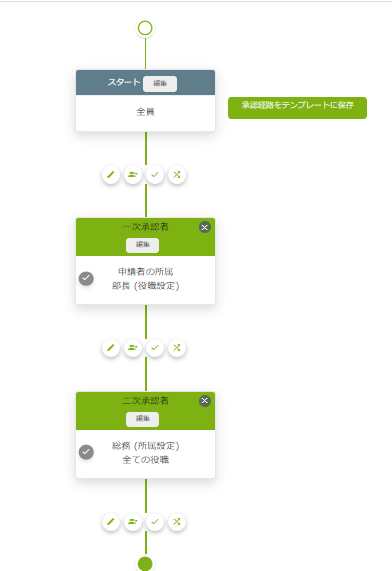Click add-person icon below 二次承認者 node
This screenshot has height=571, width=392.
point(133,521)
